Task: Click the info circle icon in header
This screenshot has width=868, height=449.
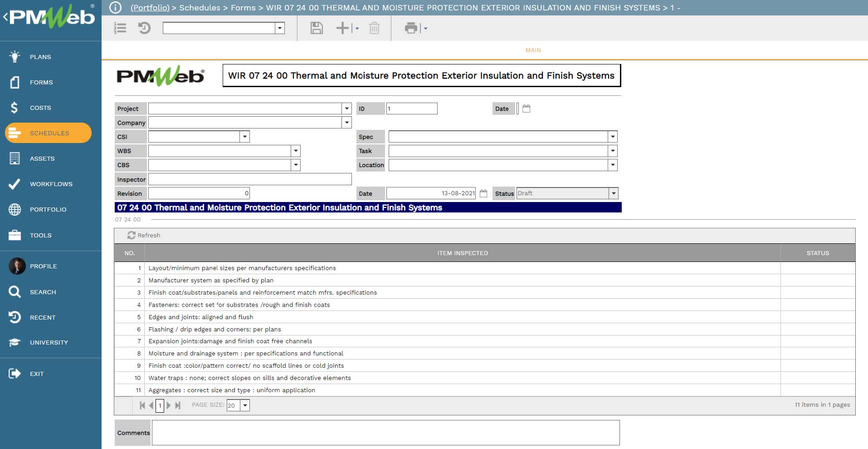Action: pyautogui.click(x=116, y=8)
